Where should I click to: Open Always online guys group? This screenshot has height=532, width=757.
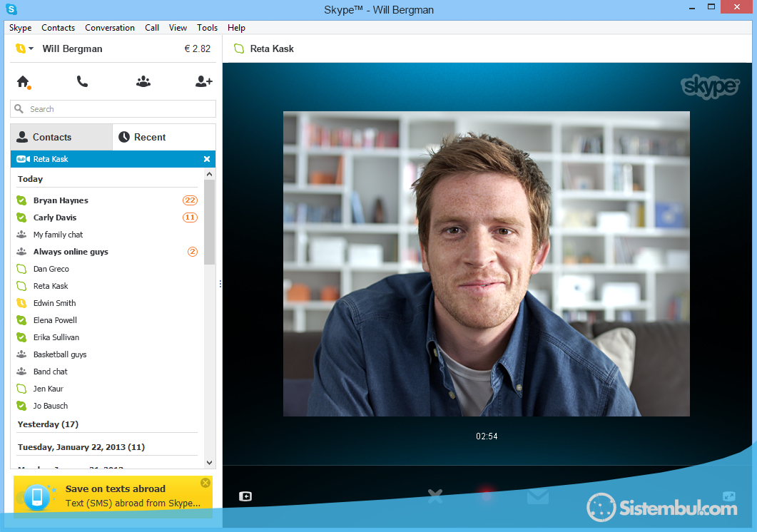pyautogui.click(x=71, y=252)
